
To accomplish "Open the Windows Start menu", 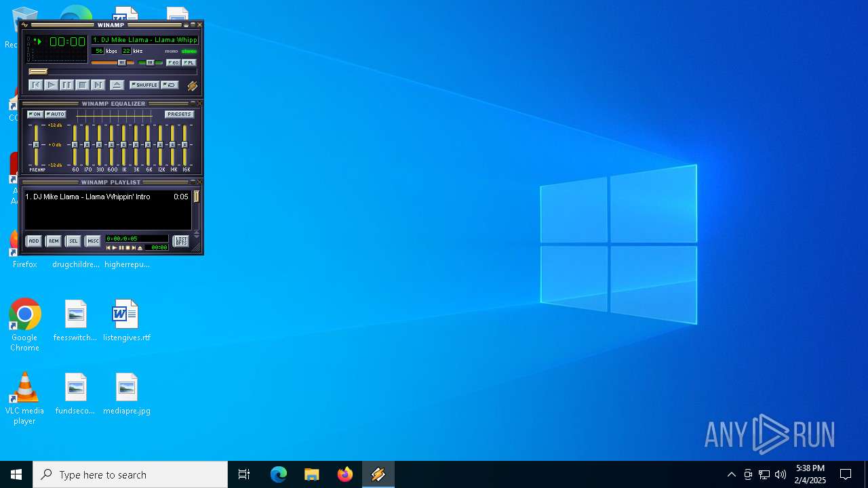I will click(16, 474).
